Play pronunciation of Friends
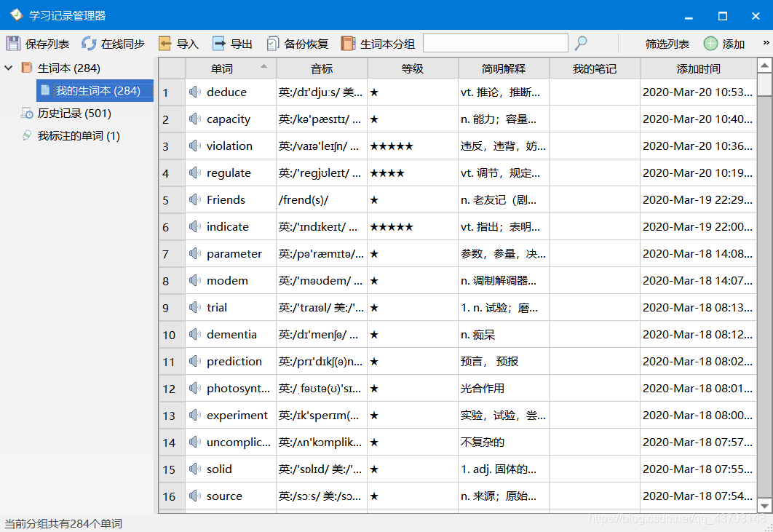This screenshot has width=773, height=532. pyautogui.click(x=195, y=199)
